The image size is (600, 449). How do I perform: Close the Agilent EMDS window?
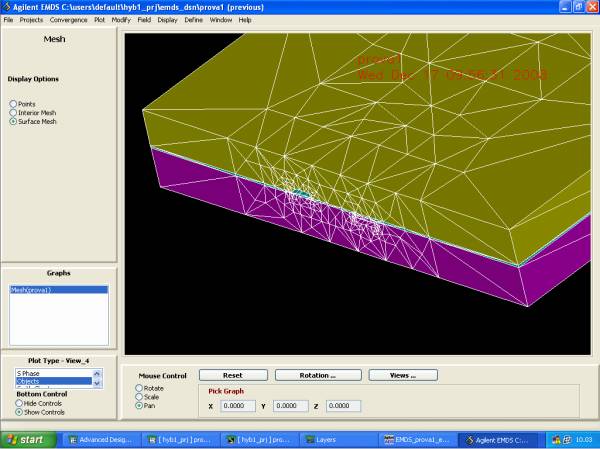[592, 7]
